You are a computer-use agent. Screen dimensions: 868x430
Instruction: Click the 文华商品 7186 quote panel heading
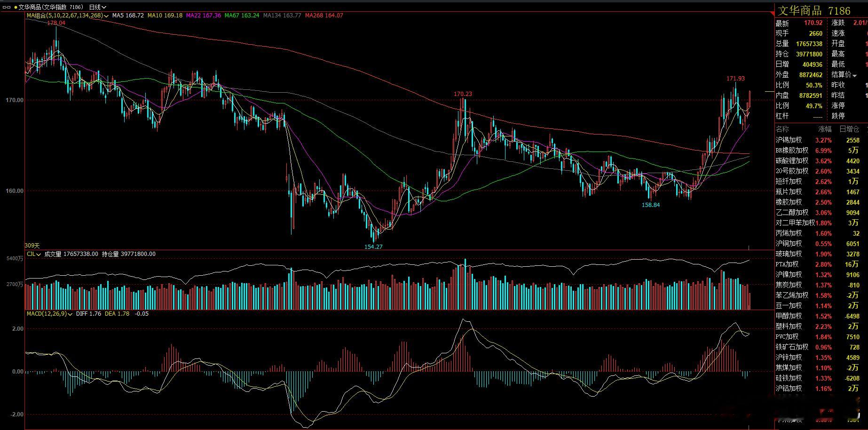pyautogui.click(x=814, y=11)
